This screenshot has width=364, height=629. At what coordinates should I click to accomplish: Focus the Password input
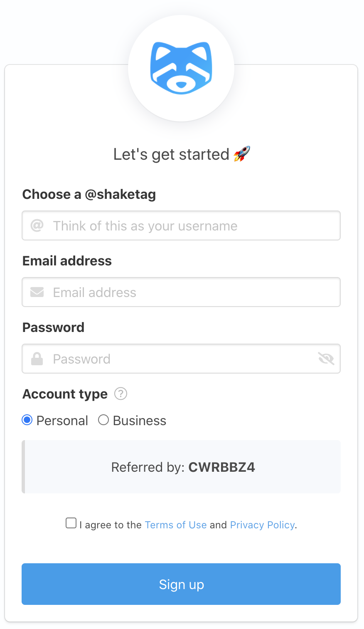[166, 359]
